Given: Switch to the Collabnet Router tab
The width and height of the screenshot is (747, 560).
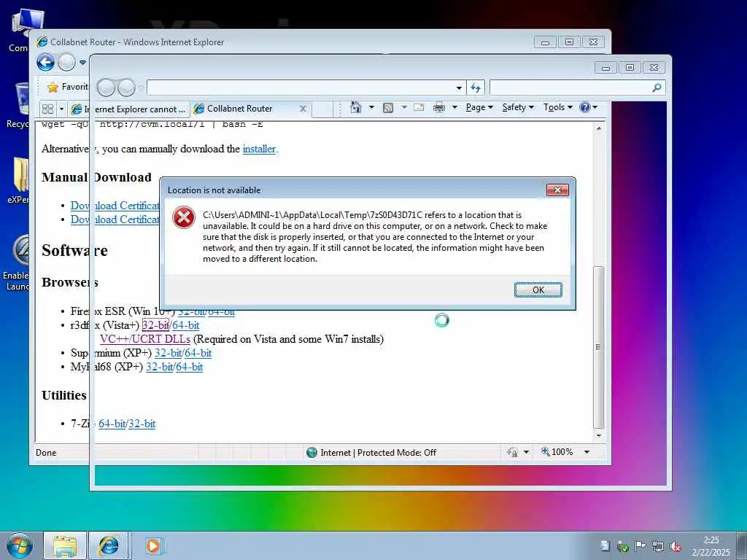Looking at the screenshot, I should [x=239, y=109].
